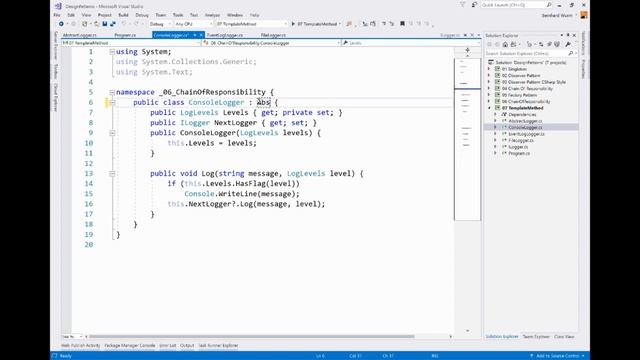The image size is (640, 360).
Task: Collapse the namespace block on line 5
Action: 112,93
